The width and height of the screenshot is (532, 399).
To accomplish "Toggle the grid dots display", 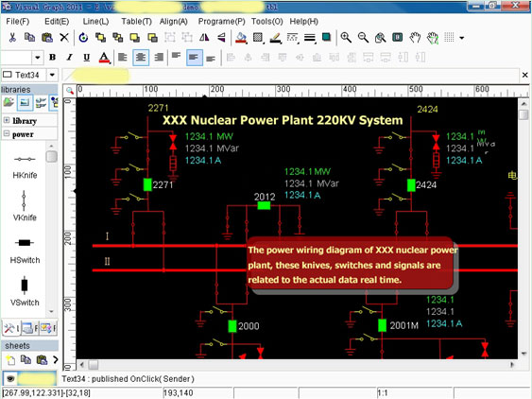I will point(449,38).
